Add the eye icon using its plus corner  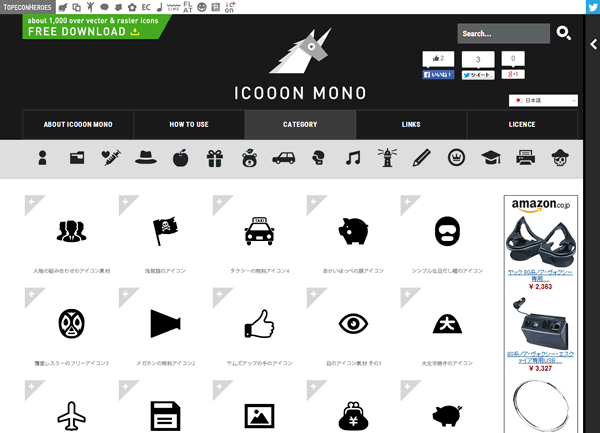(314, 295)
